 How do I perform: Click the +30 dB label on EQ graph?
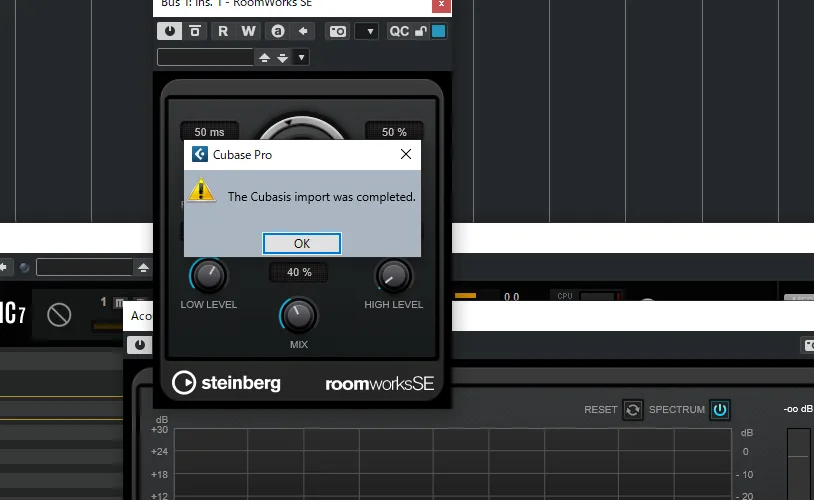pyautogui.click(x=159, y=429)
